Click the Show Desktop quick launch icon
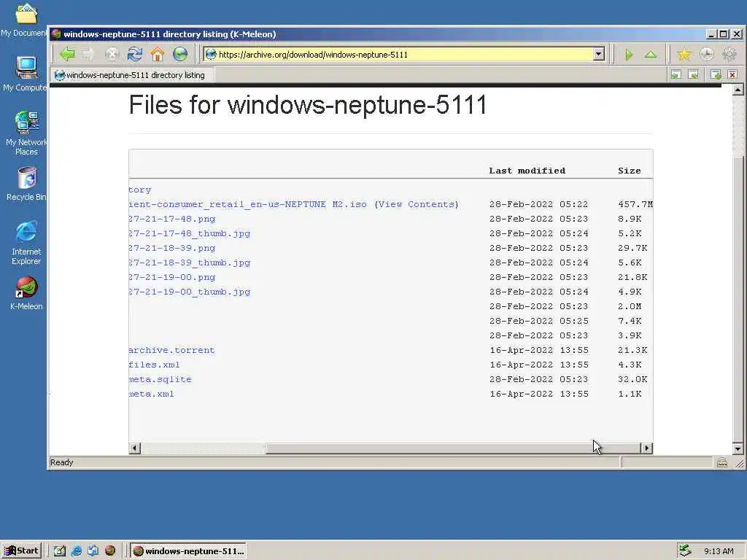747x560 pixels. coord(59,551)
